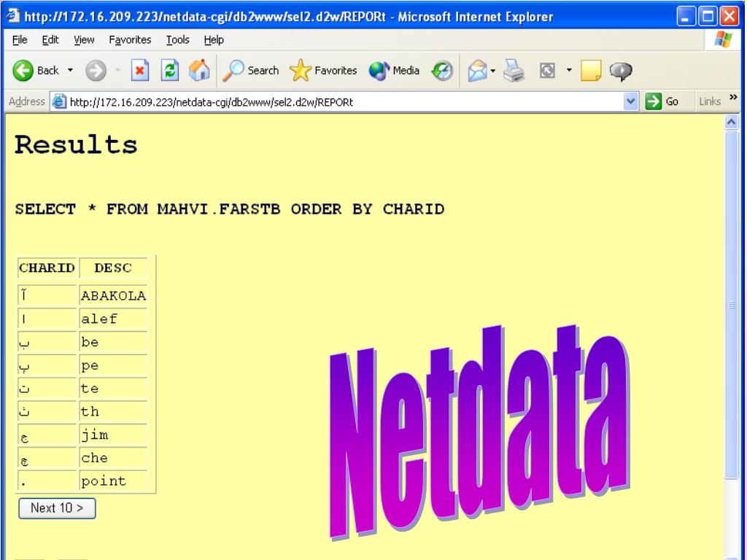This screenshot has height=560, width=747.
Task: Click the 'be' table cell
Action: (x=113, y=342)
